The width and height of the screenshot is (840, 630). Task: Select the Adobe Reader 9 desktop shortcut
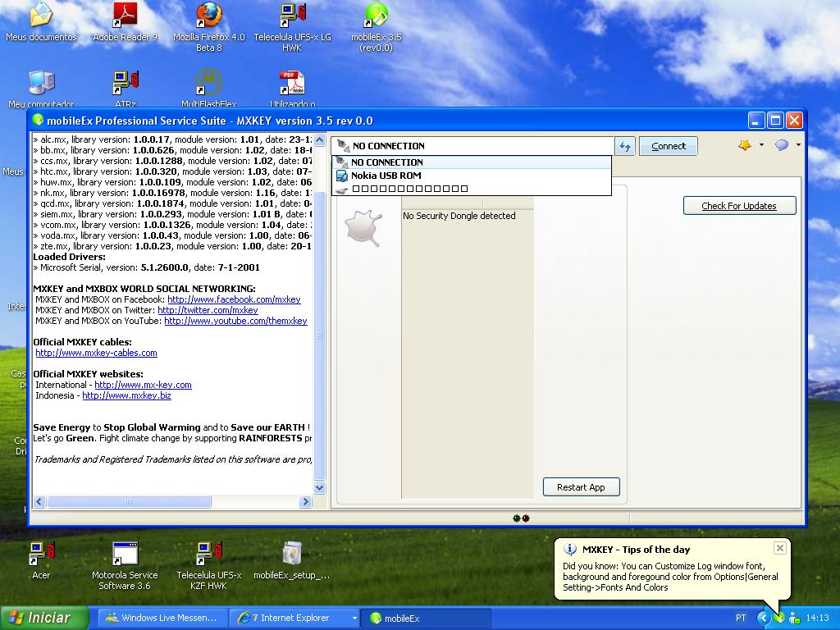click(x=125, y=22)
